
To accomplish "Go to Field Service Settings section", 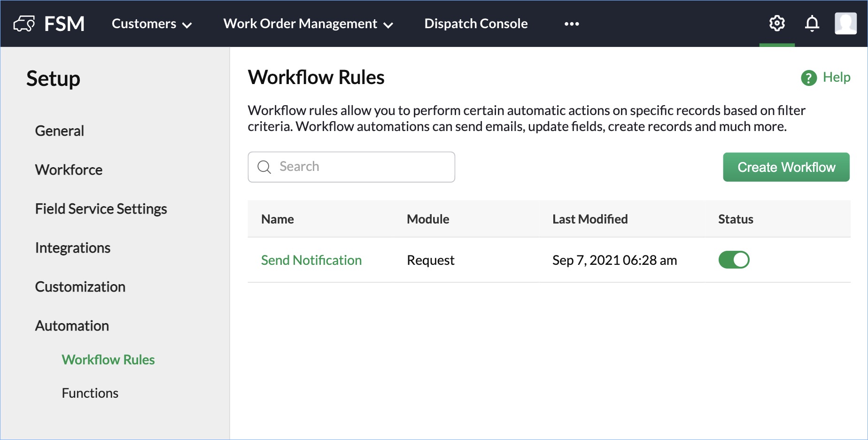I will (x=101, y=209).
